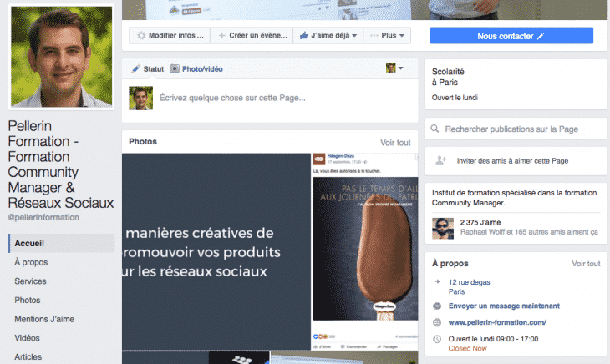
Task: Click the plus icon on Créer un évène...
Action: pyautogui.click(x=221, y=35)
